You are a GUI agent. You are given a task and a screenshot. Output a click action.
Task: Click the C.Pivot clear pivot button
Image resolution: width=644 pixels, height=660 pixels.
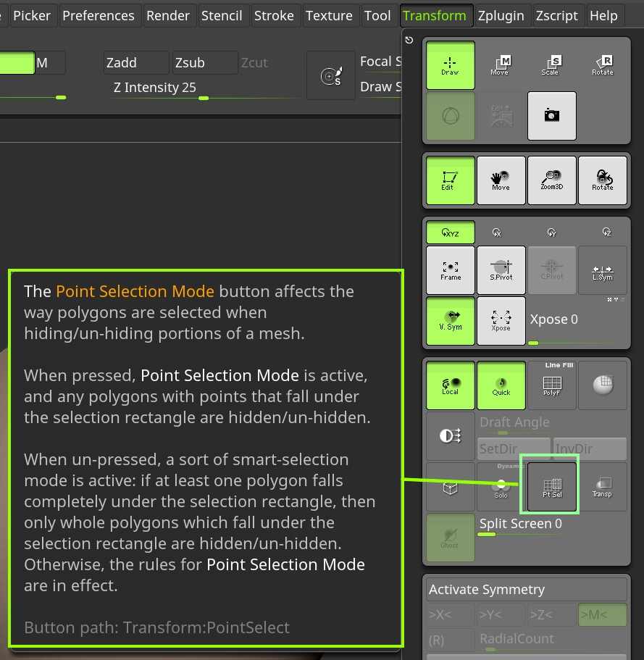[551, 270]
